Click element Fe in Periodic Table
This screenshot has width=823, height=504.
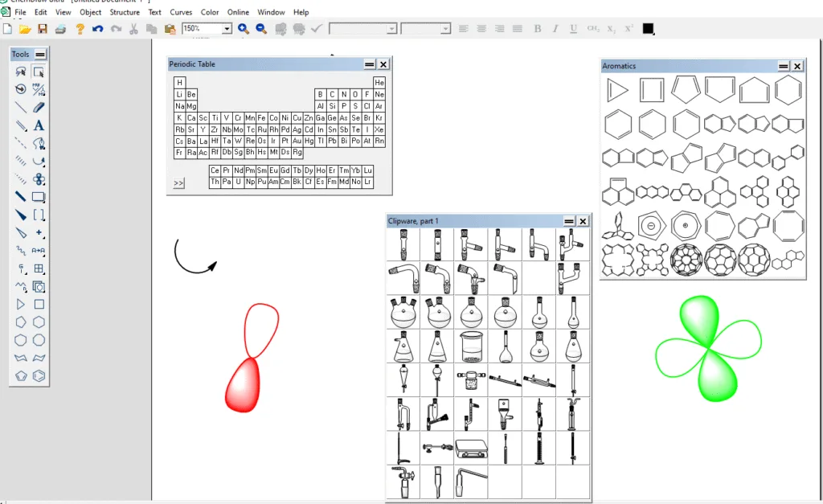261,117
